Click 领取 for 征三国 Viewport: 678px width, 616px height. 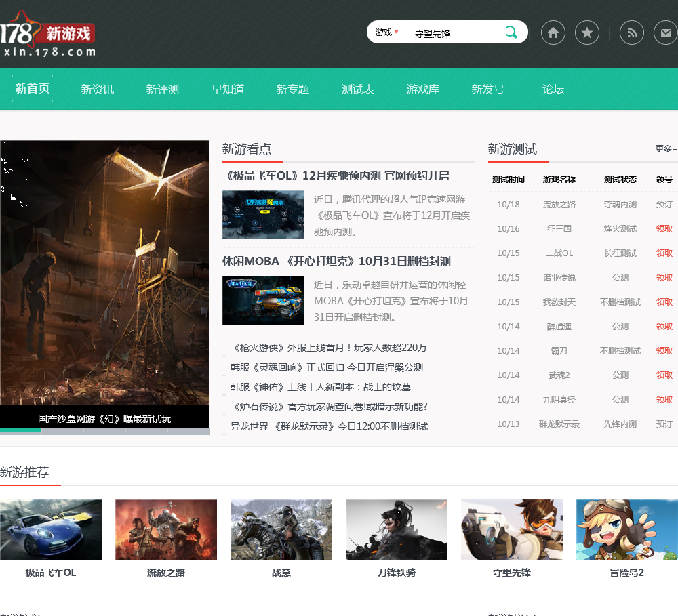pos(664,228)
